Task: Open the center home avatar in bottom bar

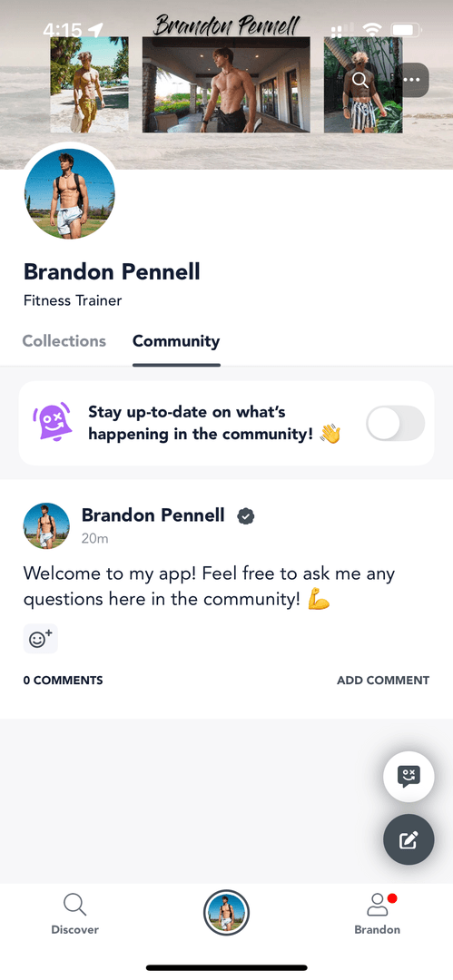Action: click(x=227, y=913)
